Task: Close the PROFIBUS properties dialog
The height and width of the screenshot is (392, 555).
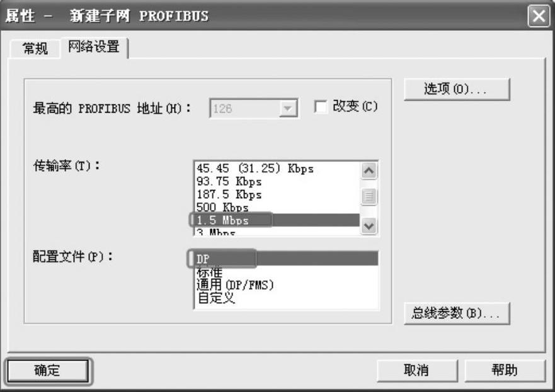Action: pyautogui.click(x=539, y=16)
